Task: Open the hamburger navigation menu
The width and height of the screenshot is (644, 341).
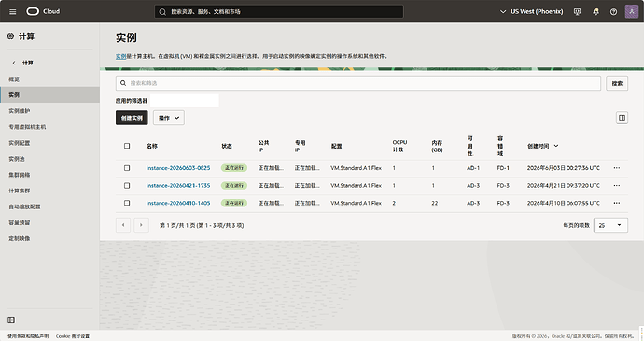Action: coord(13,11)
